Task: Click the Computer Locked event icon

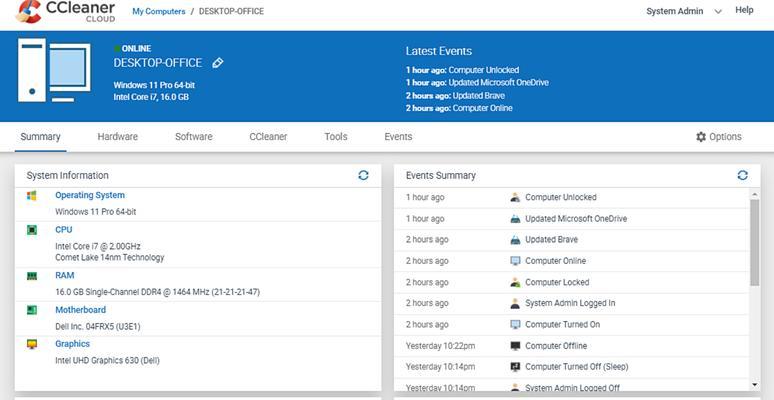Action: coord(515,282)
